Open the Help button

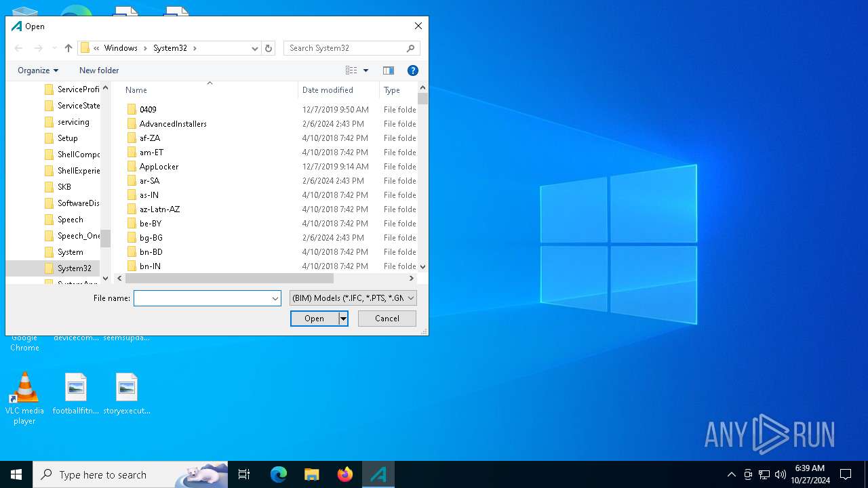click(412, 70)
